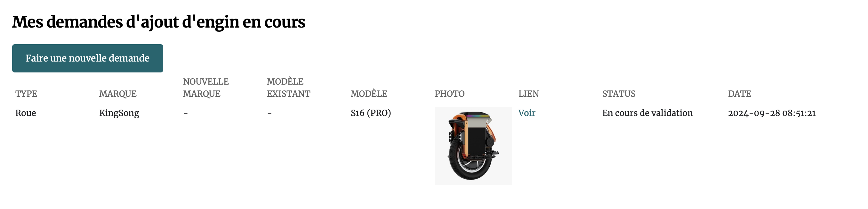Click the dash under Nouvelle Marque
Screen dimensions: 868x209
click(186, 113)
